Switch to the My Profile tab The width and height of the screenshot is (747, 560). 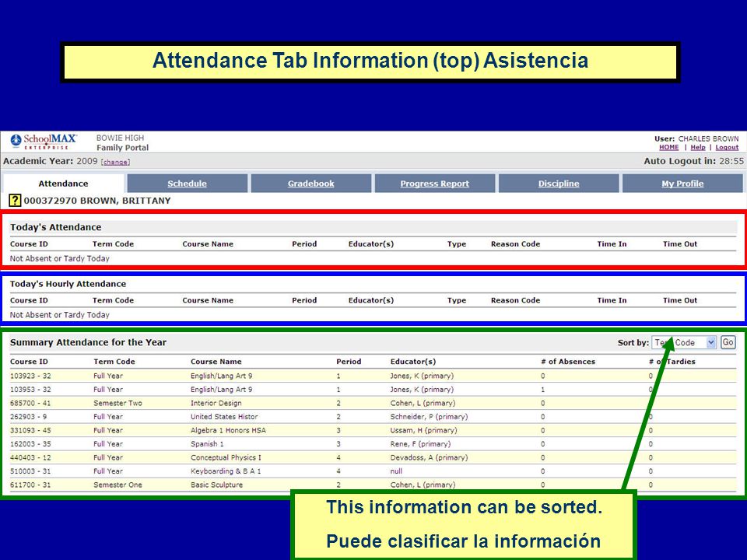click(682, 184)
